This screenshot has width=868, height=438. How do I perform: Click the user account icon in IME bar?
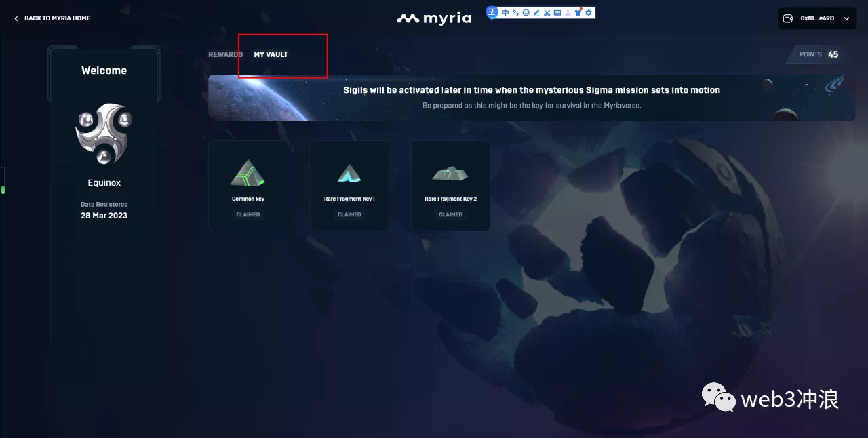pos(568,12)
